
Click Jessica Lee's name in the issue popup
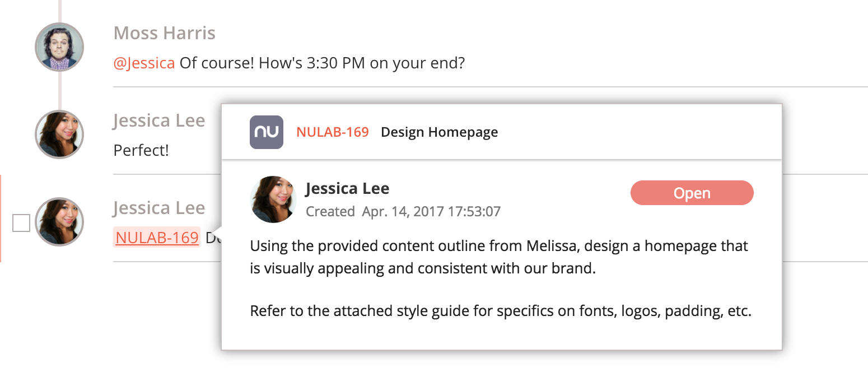347,188
